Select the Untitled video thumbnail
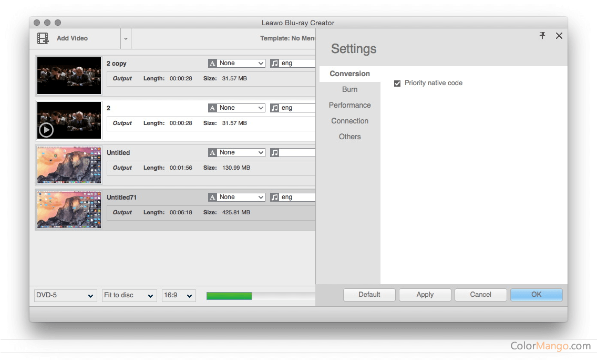597x364 pixels. point(69,165)
